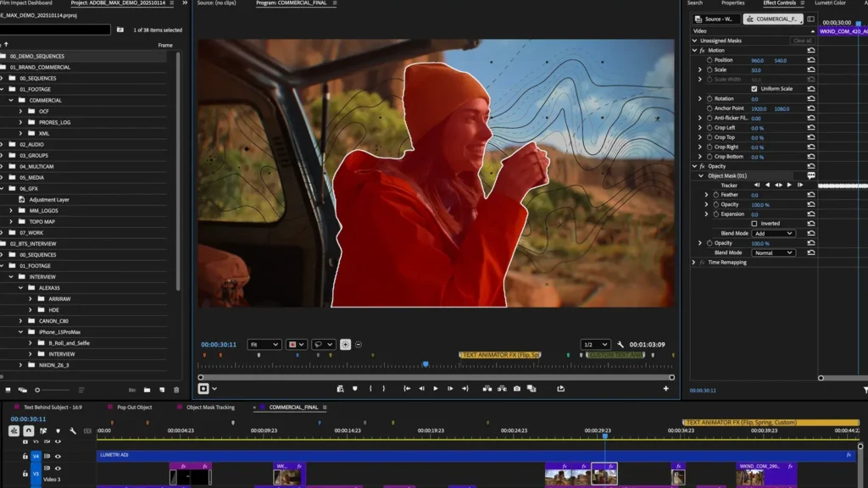Open the lasso mask tool dropdown

(323, 344)
